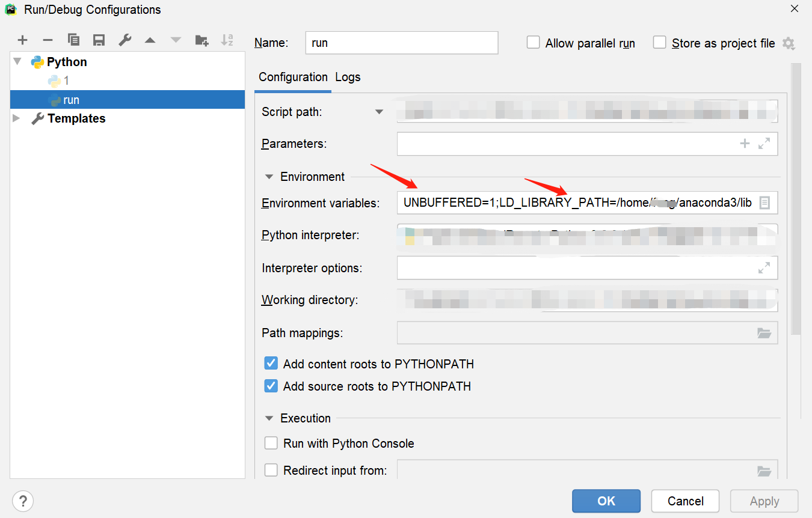Screen dimensions: 812x518
Task: Move the configuration down with the arrow
Action: tap(176, 40)
